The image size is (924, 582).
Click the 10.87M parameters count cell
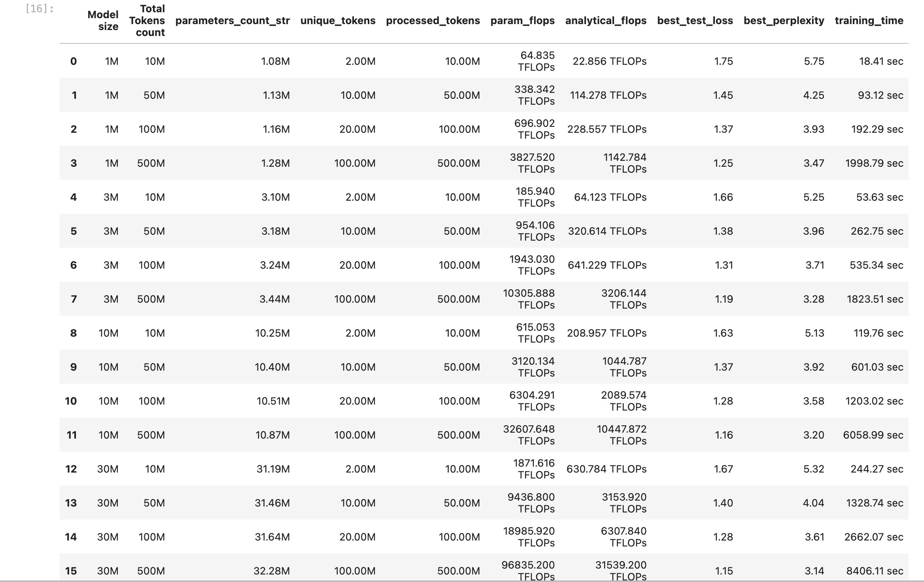pos(272,435)
